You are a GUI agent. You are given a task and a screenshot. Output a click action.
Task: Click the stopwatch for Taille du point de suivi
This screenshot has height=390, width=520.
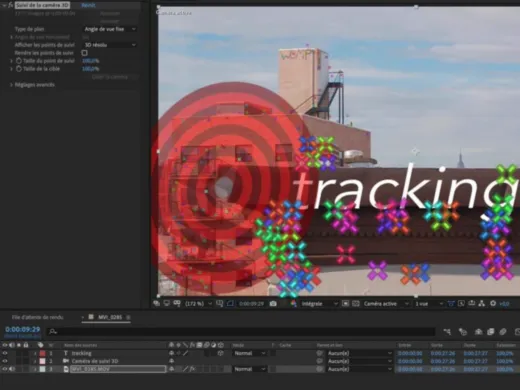pos(19,61)
